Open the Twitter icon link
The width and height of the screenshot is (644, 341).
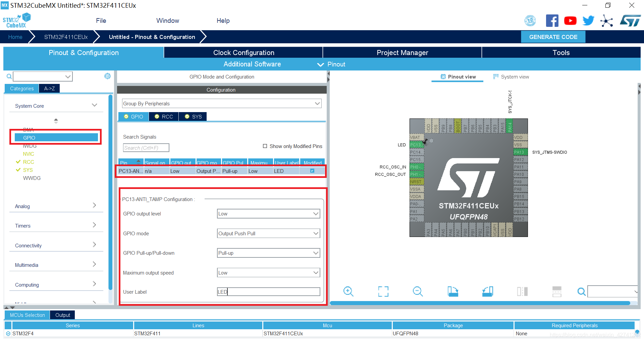tap(588, 21)
